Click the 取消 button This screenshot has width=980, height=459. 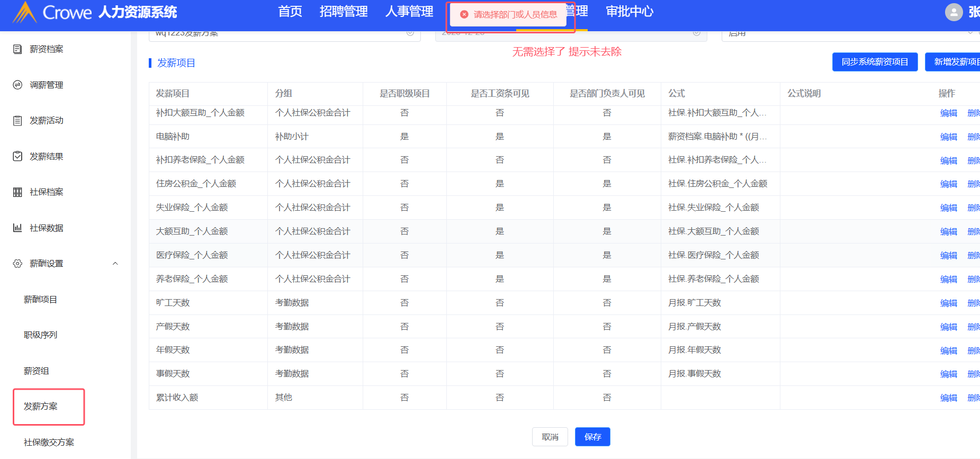(550, 437)
